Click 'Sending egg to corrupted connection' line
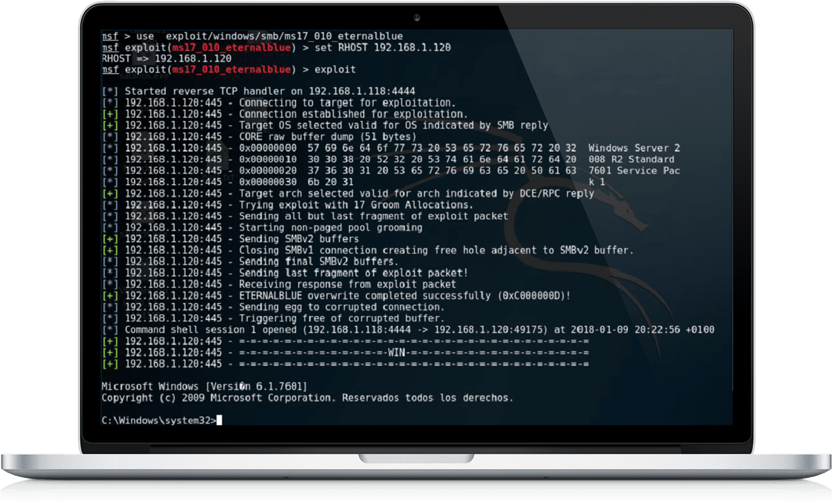Image resolution: width=832 pixels, height=504 pixels. (x=273, y=307)
